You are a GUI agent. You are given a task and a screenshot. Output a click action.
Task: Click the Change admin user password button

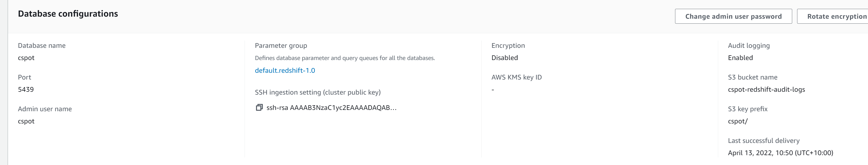733,16
